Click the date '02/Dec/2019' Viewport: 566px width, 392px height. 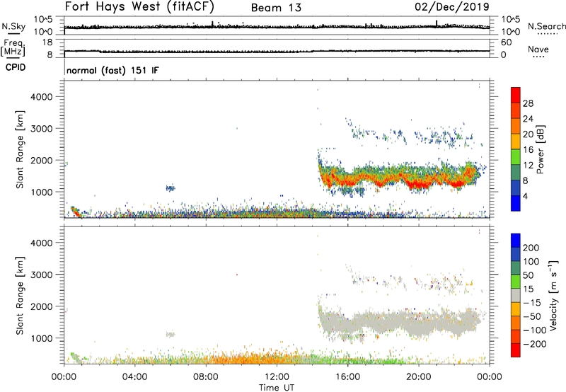point(452,6)
